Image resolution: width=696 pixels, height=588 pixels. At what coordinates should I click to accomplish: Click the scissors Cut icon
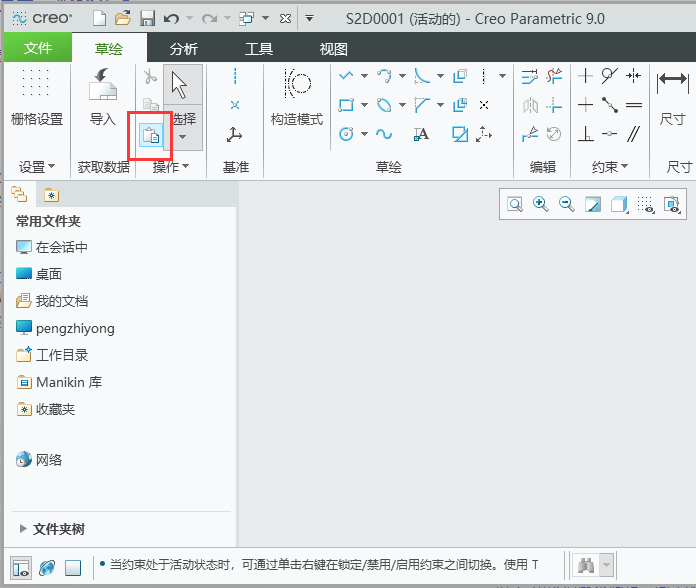point(150,76)
